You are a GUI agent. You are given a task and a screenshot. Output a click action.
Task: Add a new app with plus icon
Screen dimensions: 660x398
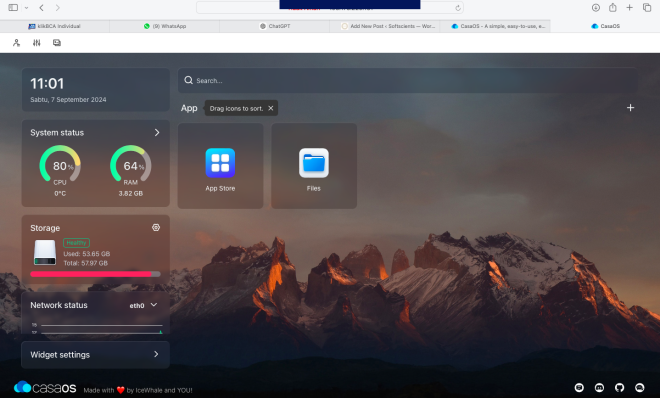point(630,108)
